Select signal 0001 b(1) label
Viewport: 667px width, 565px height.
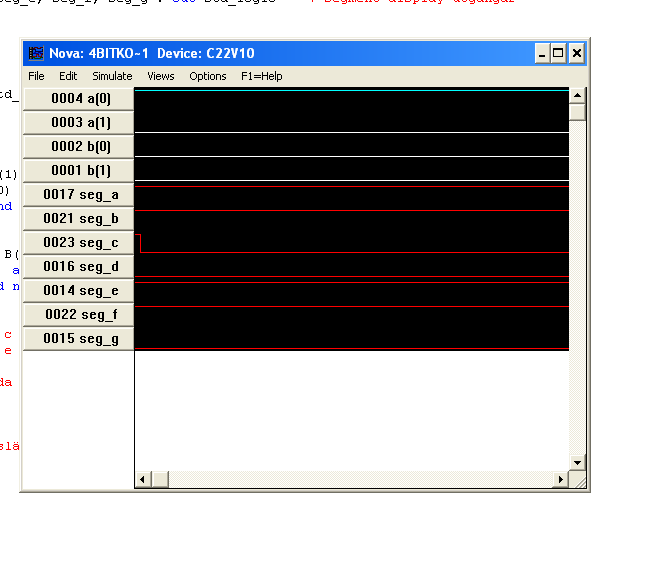pyautogui.click(x=79, y=170)
